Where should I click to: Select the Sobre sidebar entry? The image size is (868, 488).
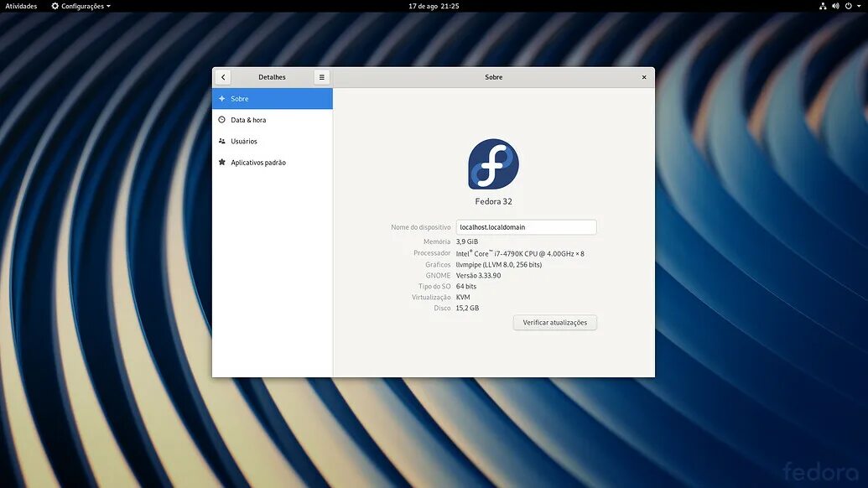coord(273,98)
